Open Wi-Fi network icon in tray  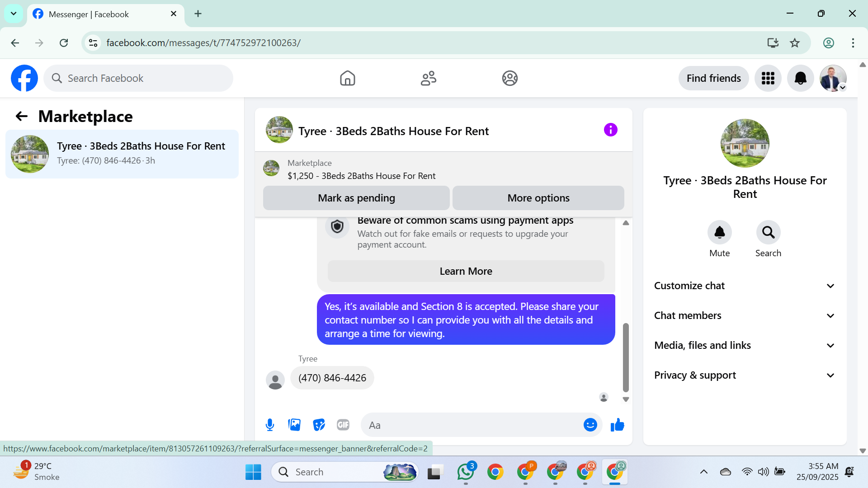point(747,472)
